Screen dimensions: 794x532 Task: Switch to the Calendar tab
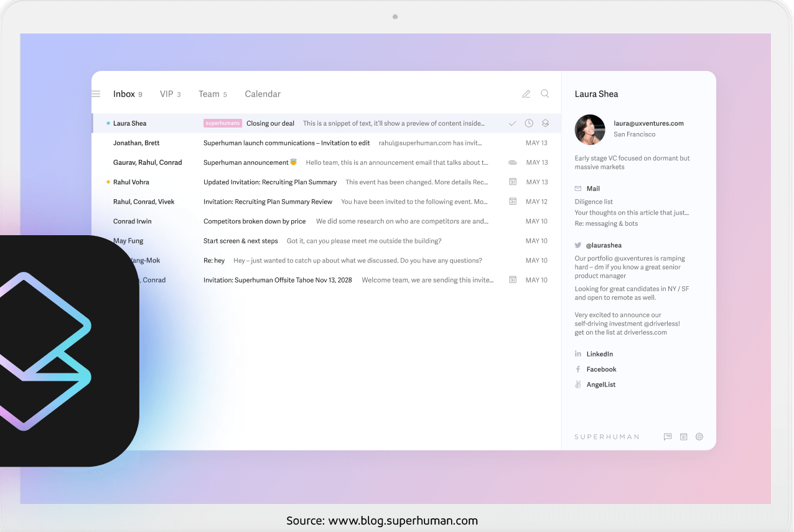[x=263, y=94]
